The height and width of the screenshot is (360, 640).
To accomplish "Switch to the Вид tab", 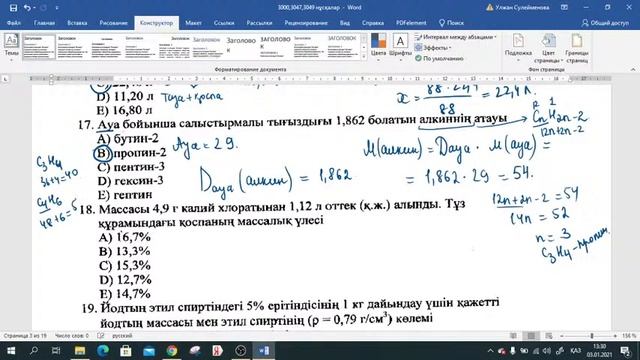I will coord(345,23).
